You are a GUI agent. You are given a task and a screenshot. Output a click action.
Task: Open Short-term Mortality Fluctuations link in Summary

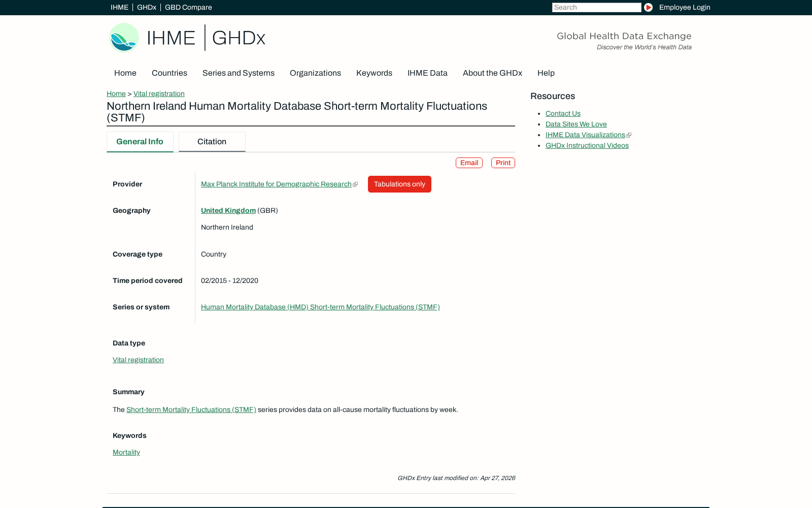click(191, 409)
